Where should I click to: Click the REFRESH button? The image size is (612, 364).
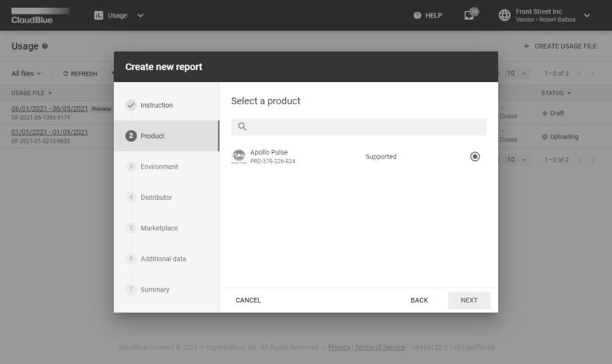(80, 73)
